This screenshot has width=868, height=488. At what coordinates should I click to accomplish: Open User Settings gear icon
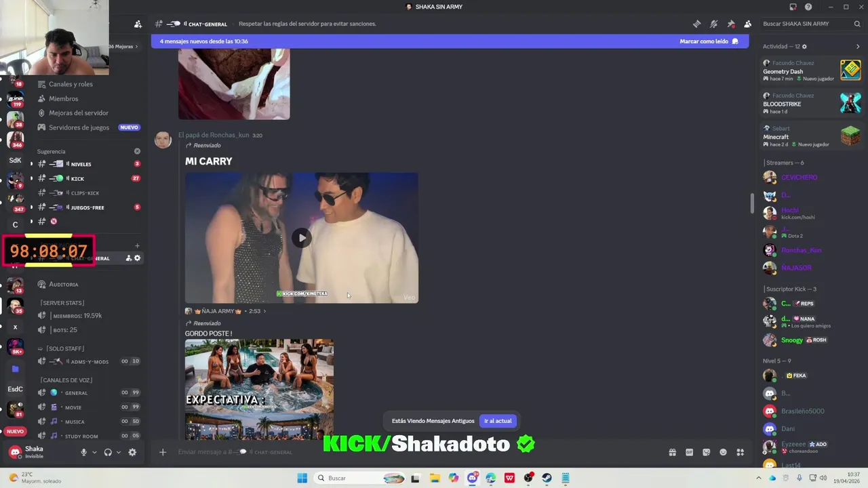(x=132, y=452)
